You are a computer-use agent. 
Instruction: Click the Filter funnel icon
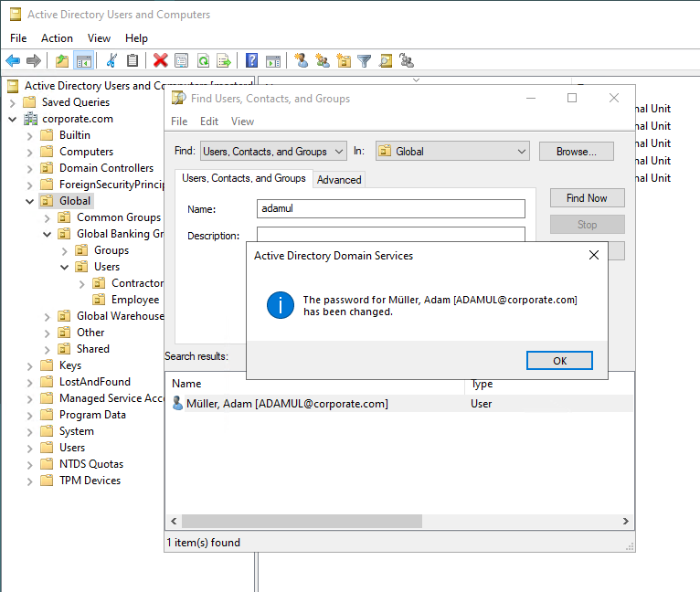pyautogui.click(x=365, y=60)
